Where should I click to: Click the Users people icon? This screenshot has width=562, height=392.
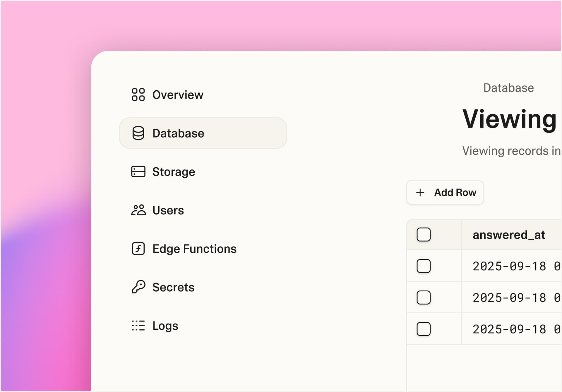click(138, 210)
